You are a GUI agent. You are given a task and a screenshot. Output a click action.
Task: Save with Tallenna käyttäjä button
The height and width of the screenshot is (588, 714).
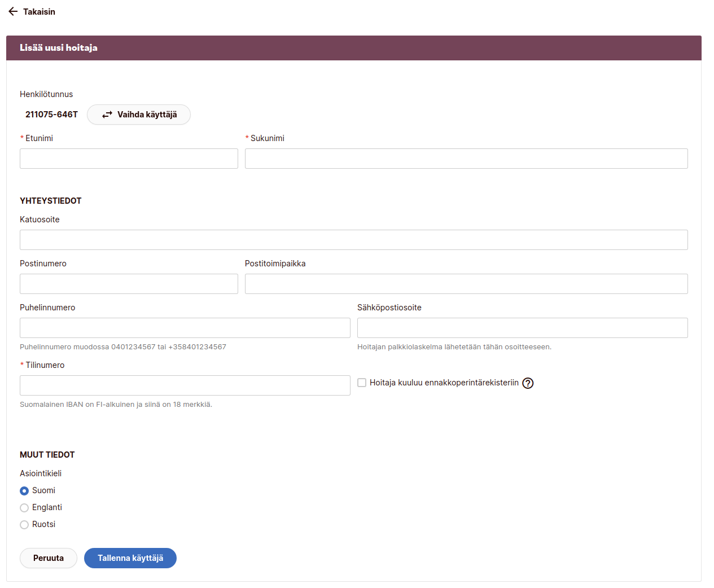pos(130,558)
